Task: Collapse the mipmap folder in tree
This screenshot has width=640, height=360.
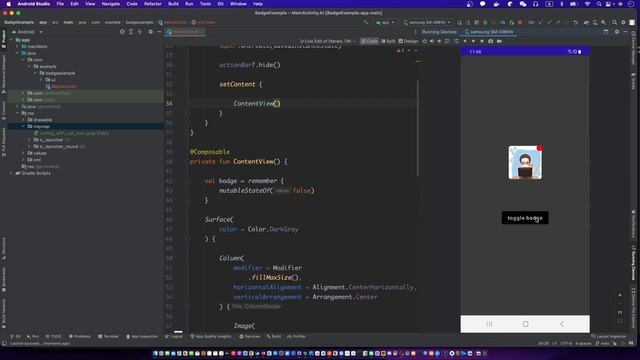Action: [x=24, y=127]
